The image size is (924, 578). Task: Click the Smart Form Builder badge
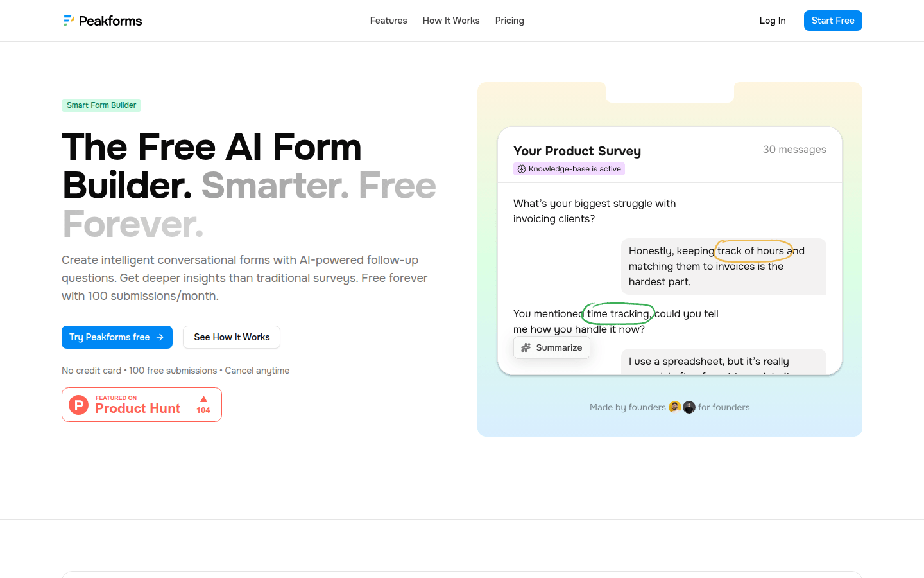tap(101, 105)
